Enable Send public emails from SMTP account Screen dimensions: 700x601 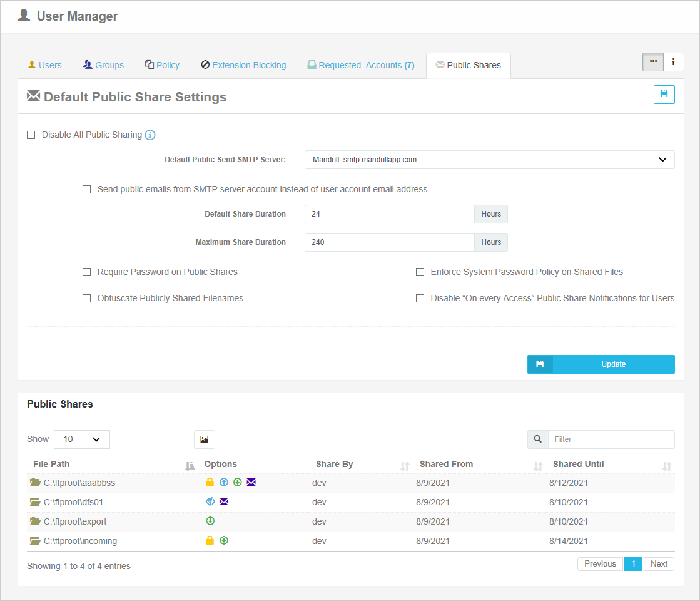click(86, 190)
